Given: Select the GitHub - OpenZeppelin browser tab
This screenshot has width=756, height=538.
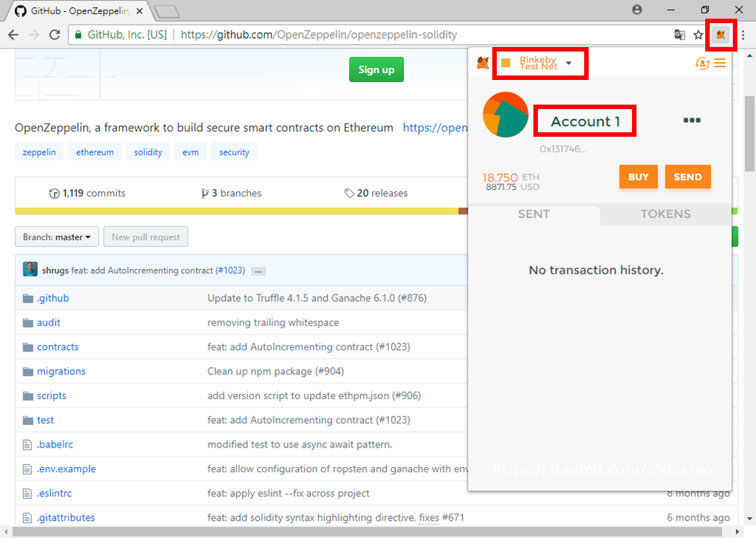Looking at the screenshot, I should (77, 10).
